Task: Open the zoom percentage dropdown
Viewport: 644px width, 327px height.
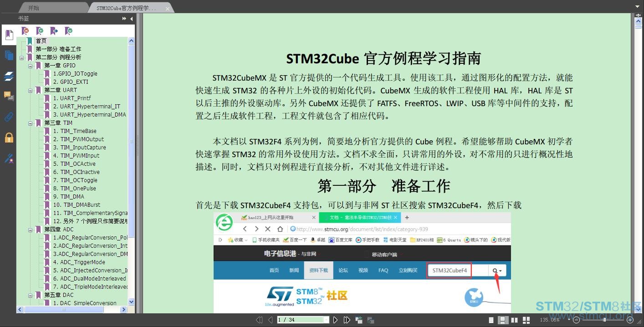Action: (x=569, y=320)
